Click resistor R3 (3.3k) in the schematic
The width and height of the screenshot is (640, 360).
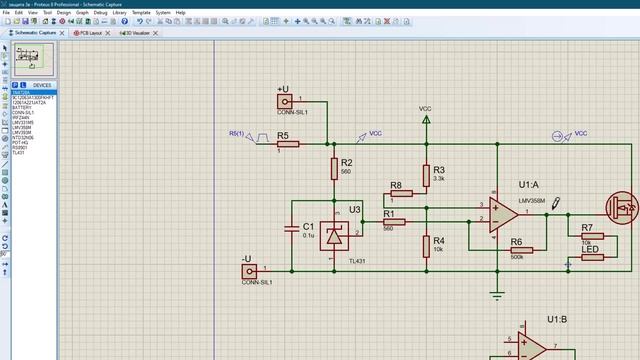[427, 176]
